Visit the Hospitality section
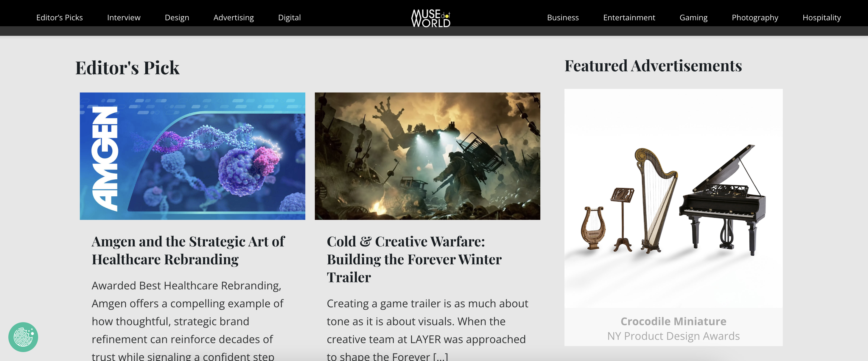 (x=822, y=18)
